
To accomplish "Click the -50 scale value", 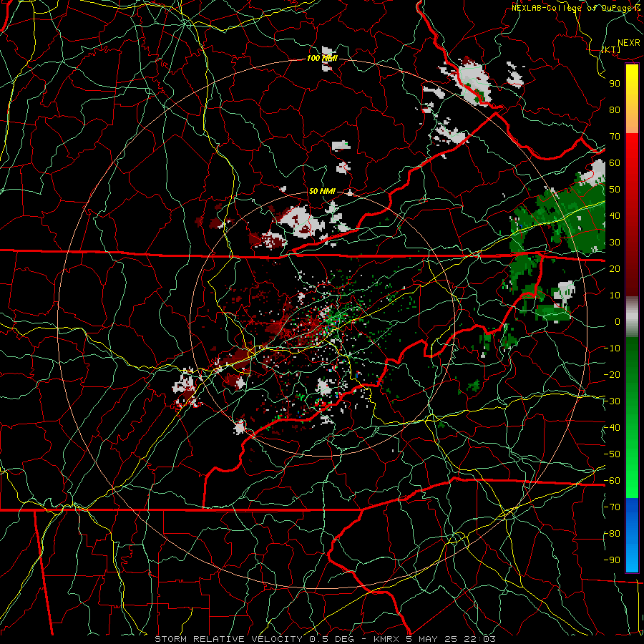I will click(612, 454).
